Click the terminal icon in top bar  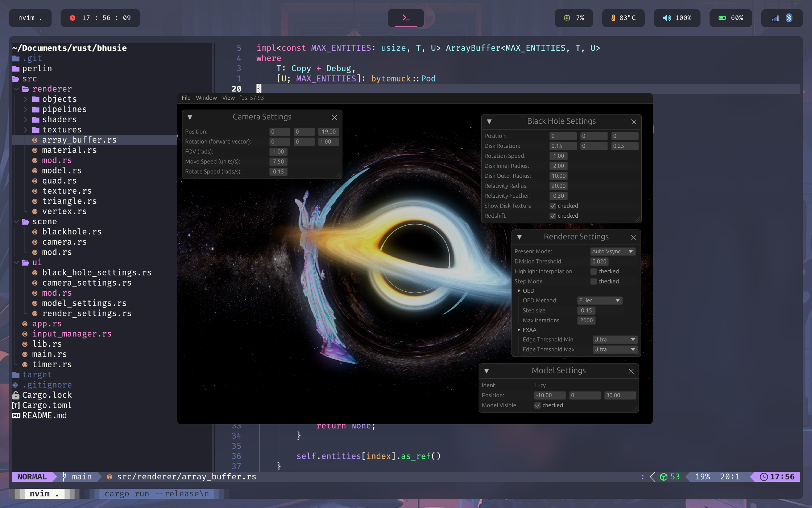point(406,18)
